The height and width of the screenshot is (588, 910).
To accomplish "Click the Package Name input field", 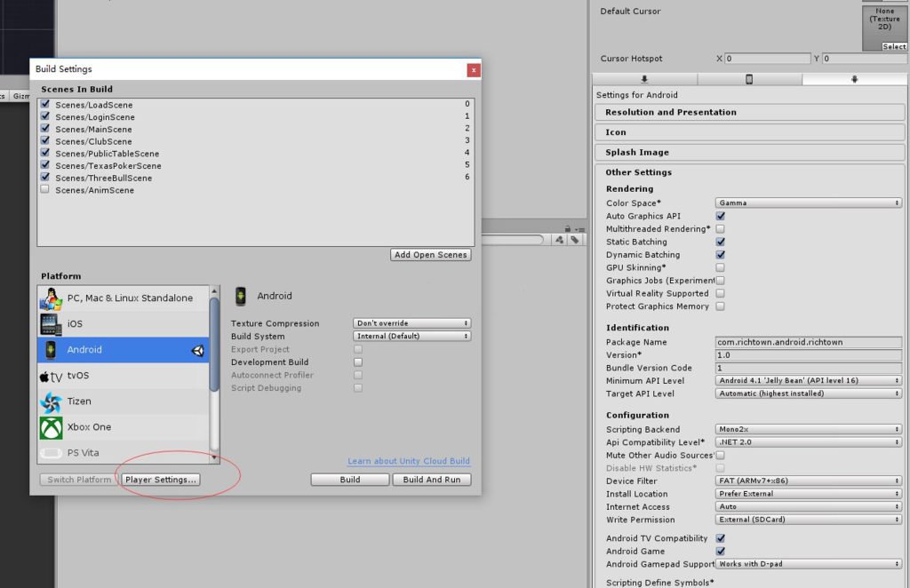I will 809,342.
